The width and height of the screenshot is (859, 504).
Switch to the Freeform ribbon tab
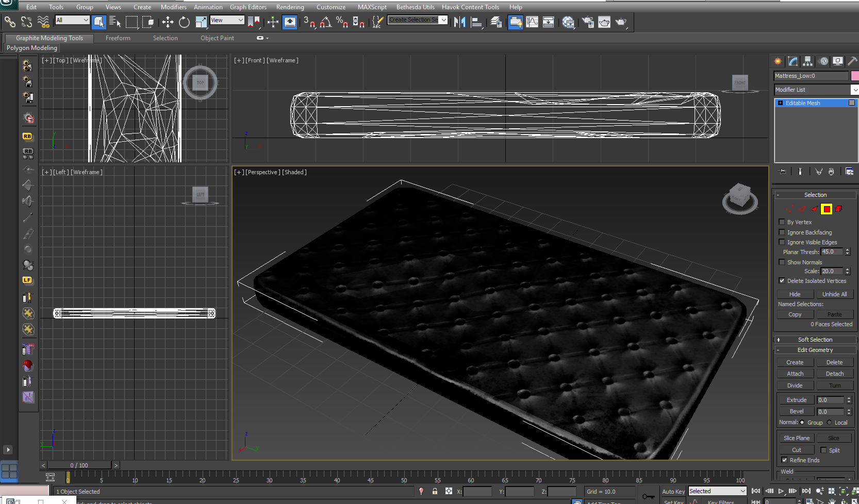click(x=118, y=38)
